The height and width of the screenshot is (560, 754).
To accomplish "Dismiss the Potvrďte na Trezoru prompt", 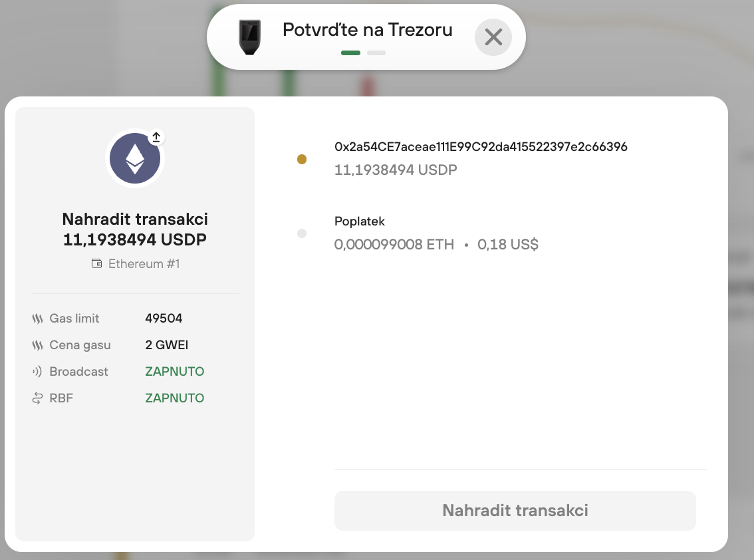I will coord(493,38).
